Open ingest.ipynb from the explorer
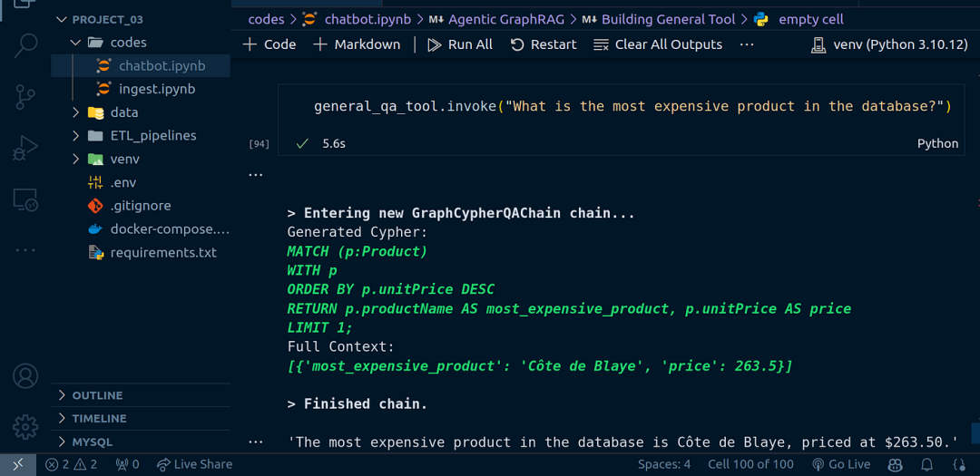Image resolution: width=980 pixels, height=476 pixels. coord(156,89)
